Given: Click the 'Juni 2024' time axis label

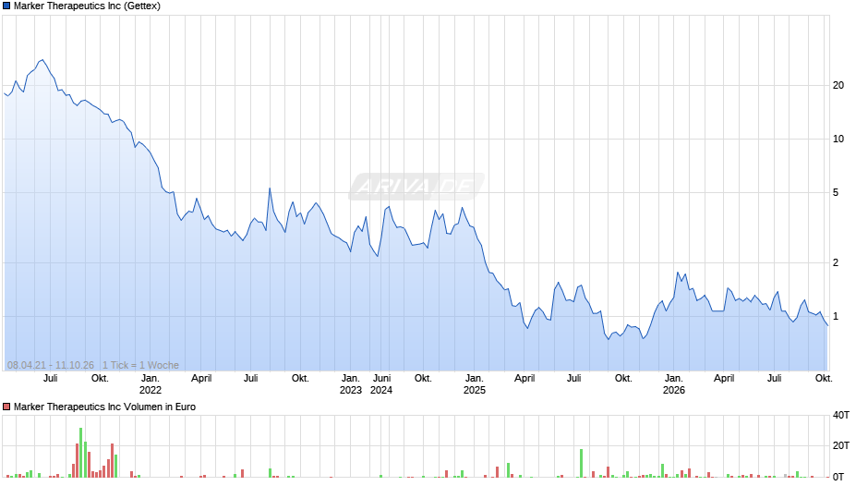Looking at the screenshot, I should pos(381,384).
